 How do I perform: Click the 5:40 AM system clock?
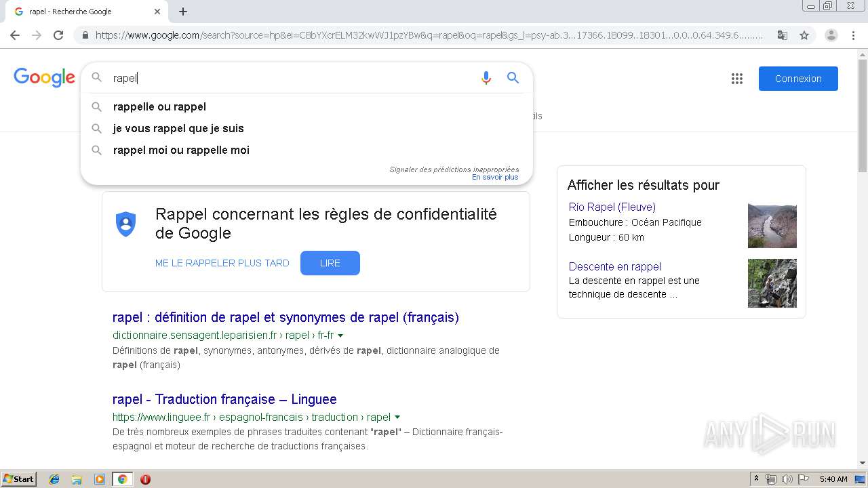click(x=833, y=479)
